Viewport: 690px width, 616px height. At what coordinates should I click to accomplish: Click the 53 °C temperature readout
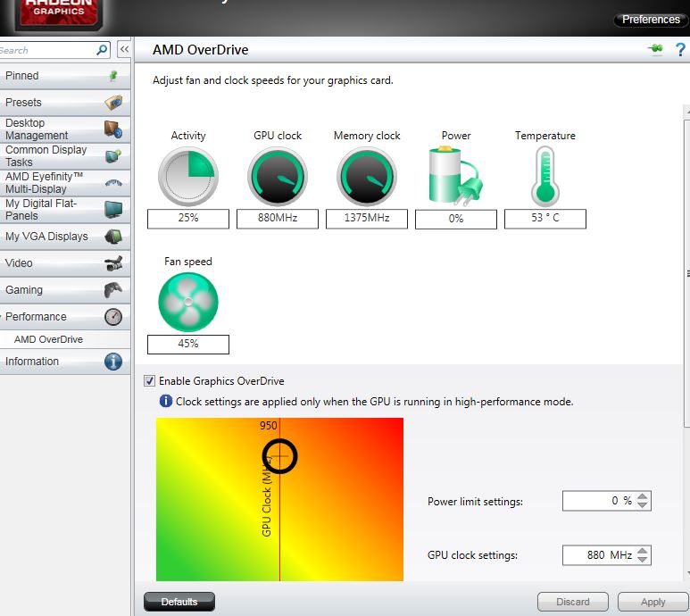tap(545, 219)
